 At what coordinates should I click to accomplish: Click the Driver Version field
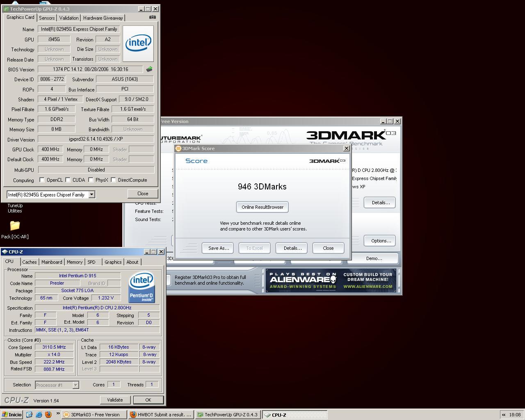(96, 139)
